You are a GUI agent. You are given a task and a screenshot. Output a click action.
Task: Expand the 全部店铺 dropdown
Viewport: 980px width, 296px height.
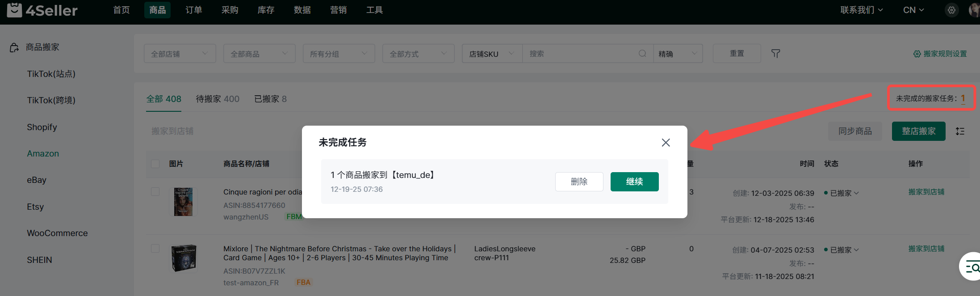(x=180, y=54)
